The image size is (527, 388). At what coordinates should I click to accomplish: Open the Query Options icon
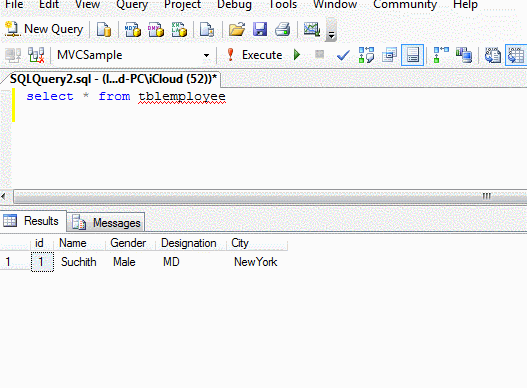point(390,55)
